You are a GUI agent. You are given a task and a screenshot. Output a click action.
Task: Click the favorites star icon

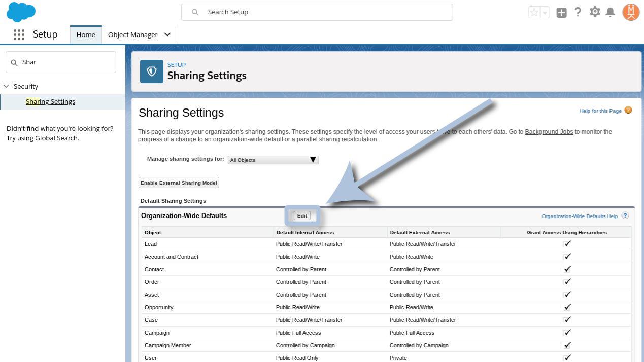click(534, 13)
